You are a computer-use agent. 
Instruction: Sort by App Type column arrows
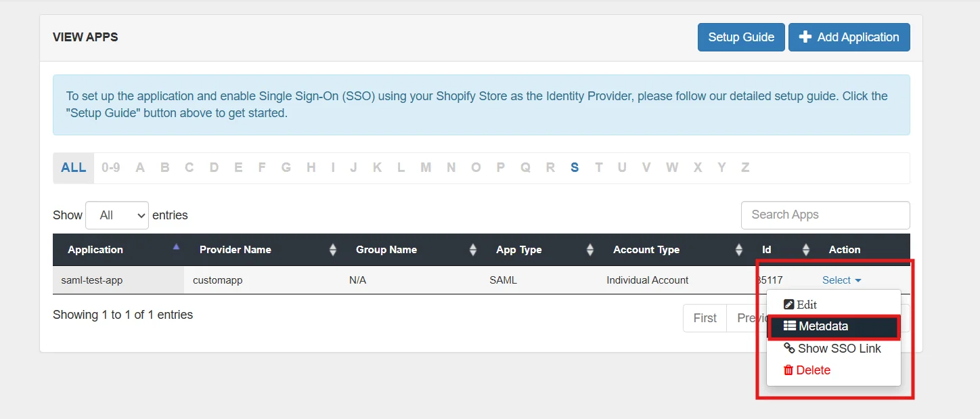coord(590,250)
